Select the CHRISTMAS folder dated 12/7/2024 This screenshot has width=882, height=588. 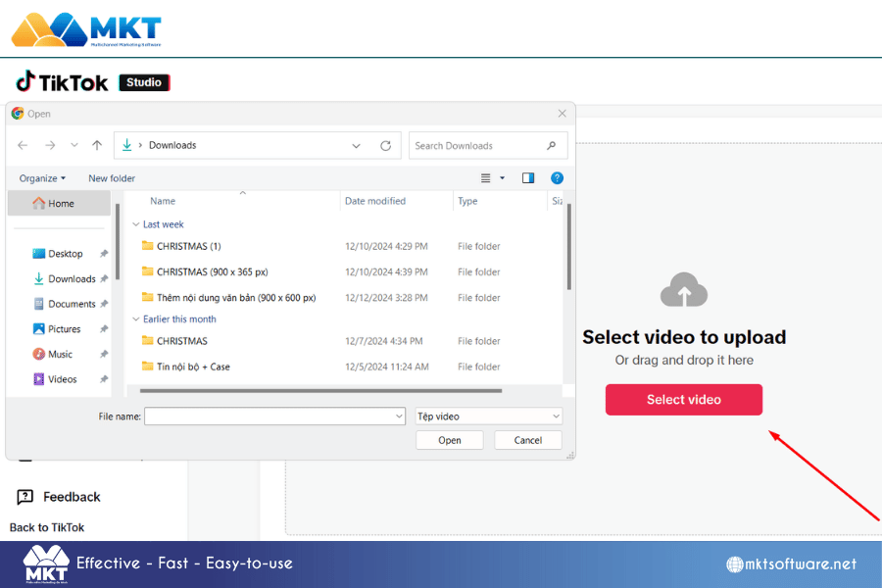click(x=181, y=341)
